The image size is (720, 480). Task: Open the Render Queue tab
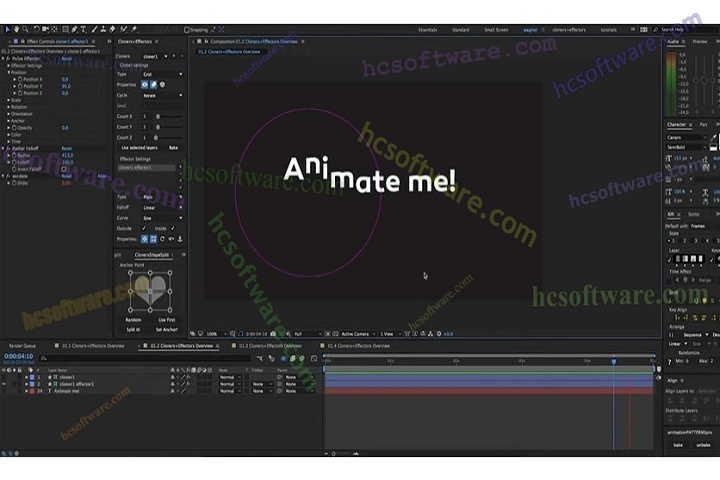coord(22,346)
